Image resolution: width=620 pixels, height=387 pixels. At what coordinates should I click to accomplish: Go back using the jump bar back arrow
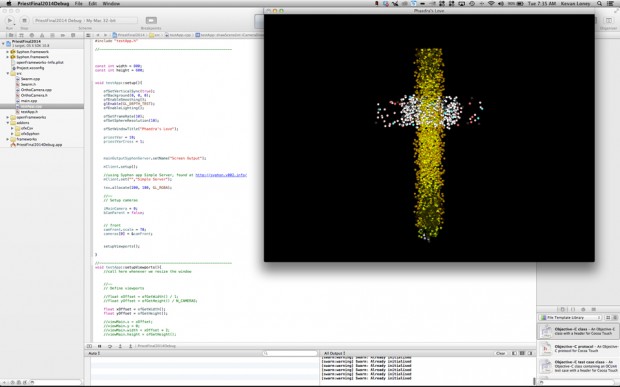pos(98,35)
